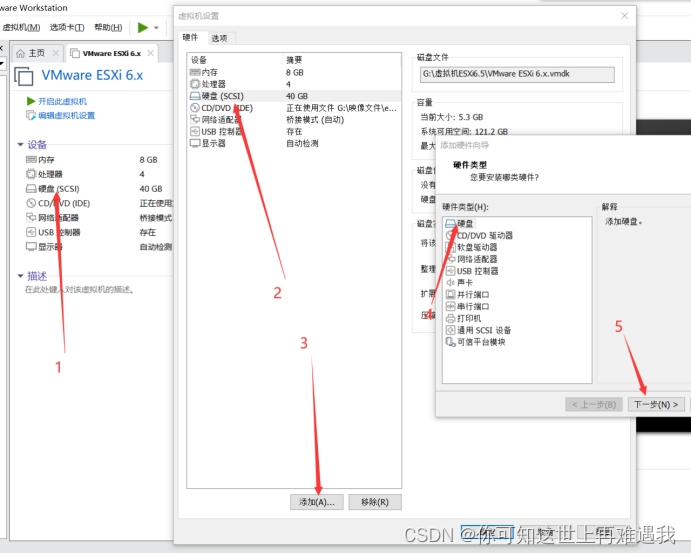Click the 显示器 display icon in the main device list

[31, 247]
